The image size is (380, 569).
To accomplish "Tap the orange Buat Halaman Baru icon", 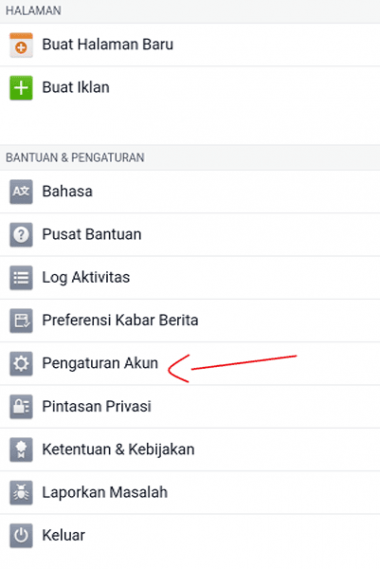I will click(21, 45).
